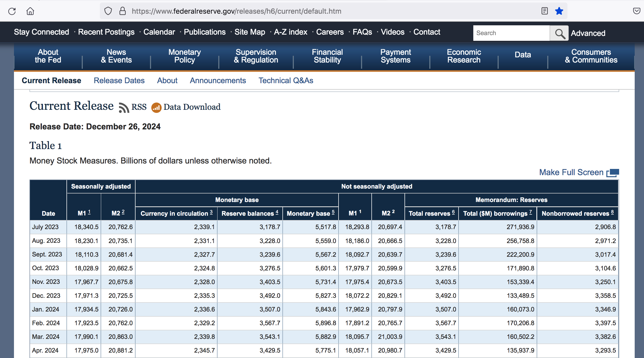Open the A-Z index

pos(291,32)
